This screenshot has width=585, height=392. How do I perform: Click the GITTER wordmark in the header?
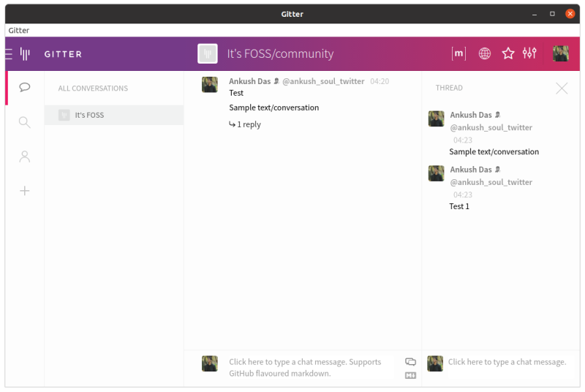click(63, 54)
